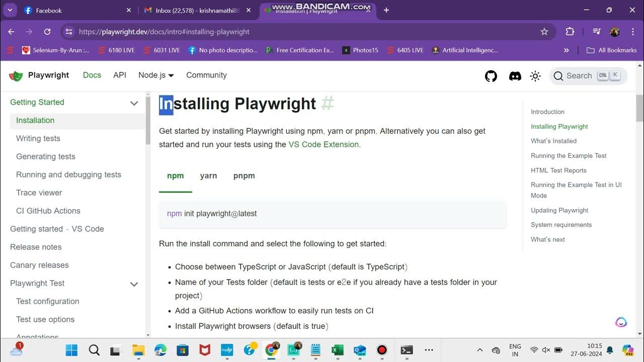Collapse the Playwright Test sidebar section
Viewport: 644px width, 362px height.
point(134,284)
